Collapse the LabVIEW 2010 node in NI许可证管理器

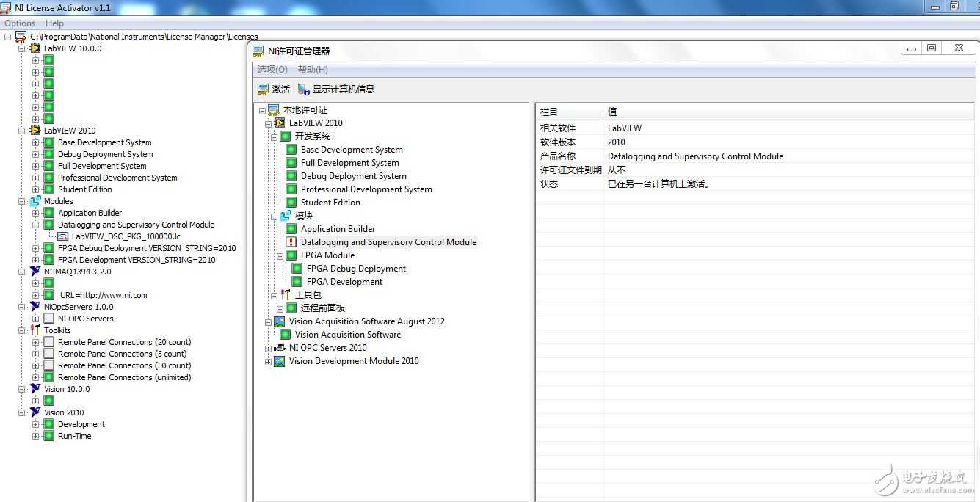coord(269,123)
